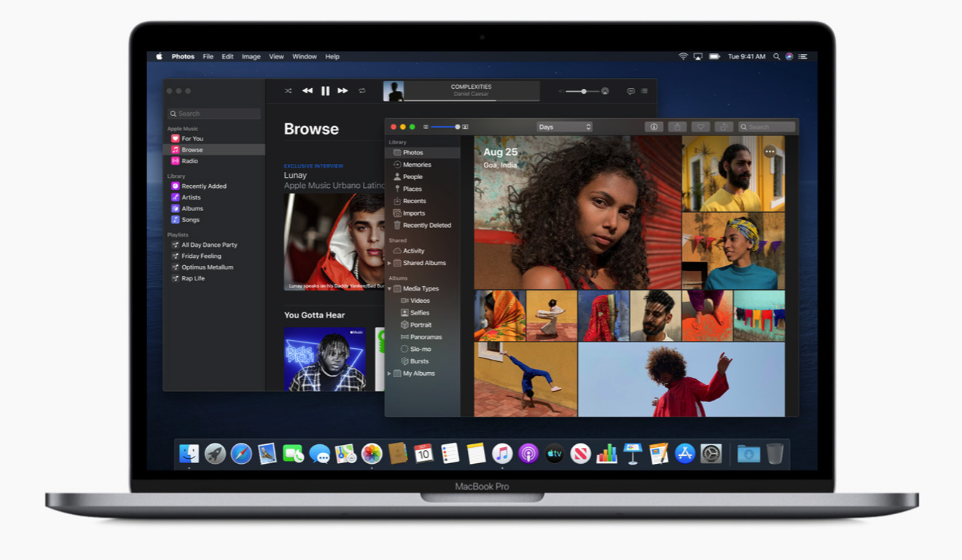The width and height of the screenshot is (962, 560).
Task: Adjust the Photos thumbnail zoom slider
Action: point(445,127)
